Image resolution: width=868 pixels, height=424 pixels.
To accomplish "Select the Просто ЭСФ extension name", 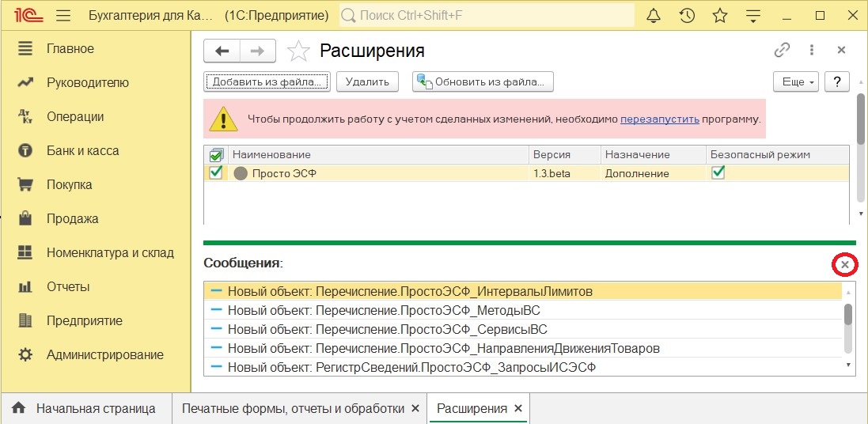I will 285,174.
